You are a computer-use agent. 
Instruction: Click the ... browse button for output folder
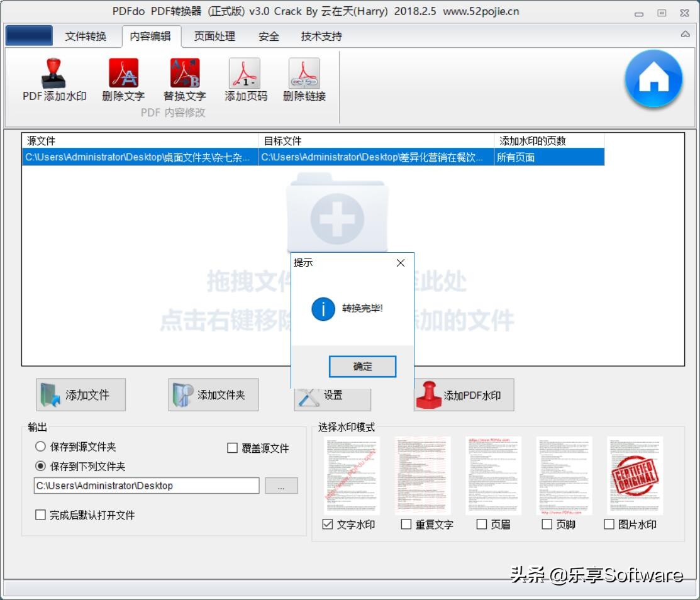(281, 485)
